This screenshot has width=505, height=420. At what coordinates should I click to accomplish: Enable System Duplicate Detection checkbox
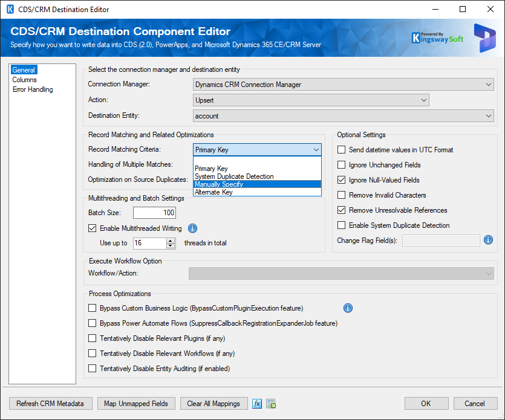click(x=341, y=225)
